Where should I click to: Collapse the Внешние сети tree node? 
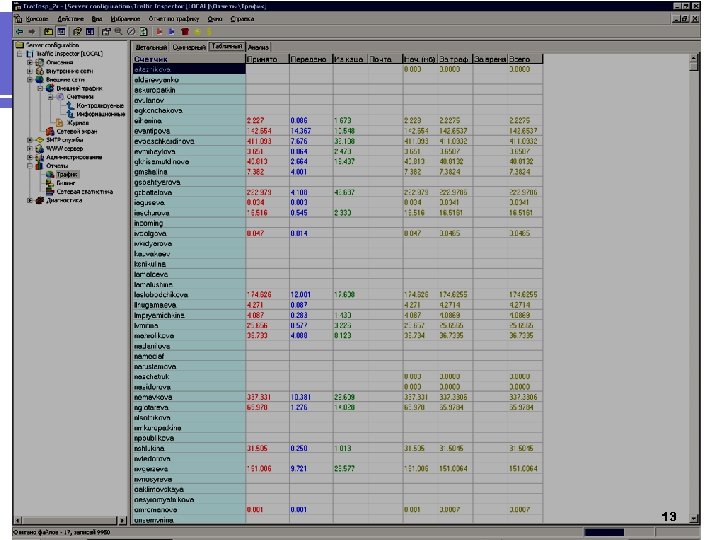tap(30, 79)
